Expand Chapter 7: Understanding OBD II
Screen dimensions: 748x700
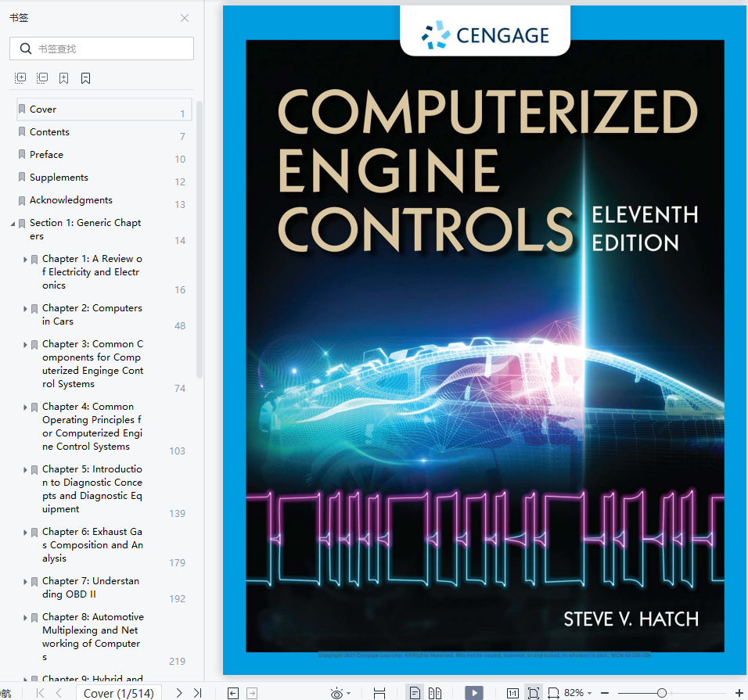click(25, 582)
